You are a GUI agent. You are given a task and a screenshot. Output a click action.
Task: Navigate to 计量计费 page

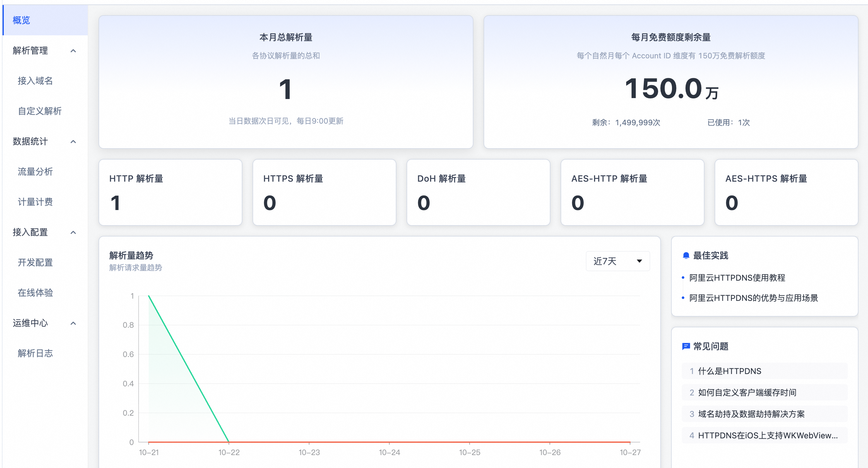[x=35, y=202]
